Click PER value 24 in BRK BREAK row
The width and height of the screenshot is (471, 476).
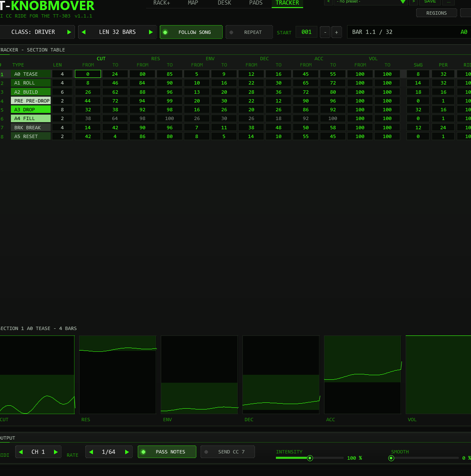443,128
